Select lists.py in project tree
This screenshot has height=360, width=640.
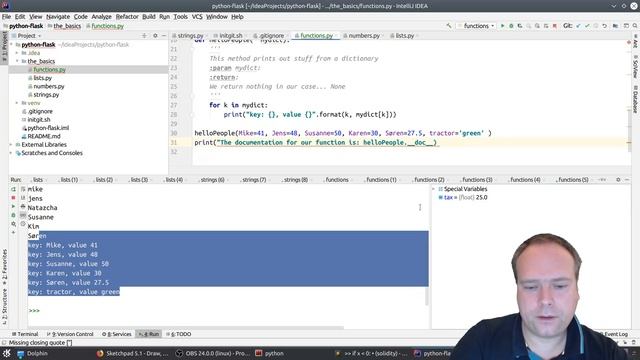point(42,78)
